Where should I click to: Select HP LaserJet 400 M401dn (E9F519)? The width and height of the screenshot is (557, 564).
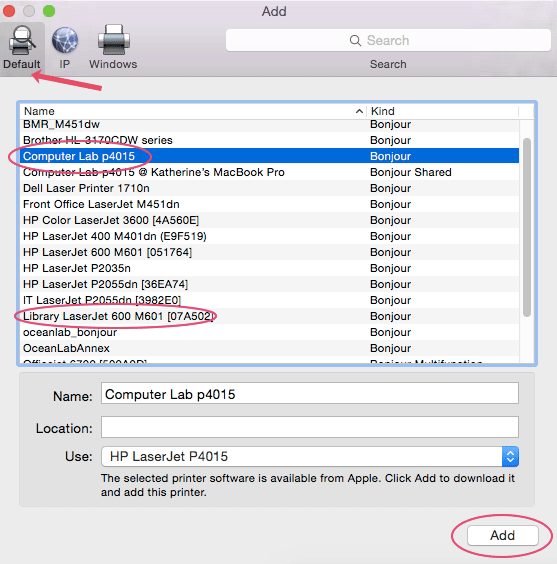coord(269,236)
